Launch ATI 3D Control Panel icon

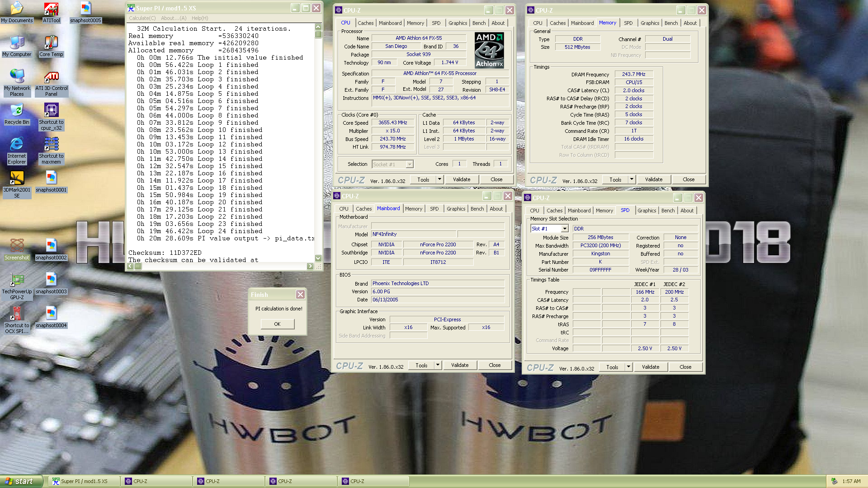51,83
